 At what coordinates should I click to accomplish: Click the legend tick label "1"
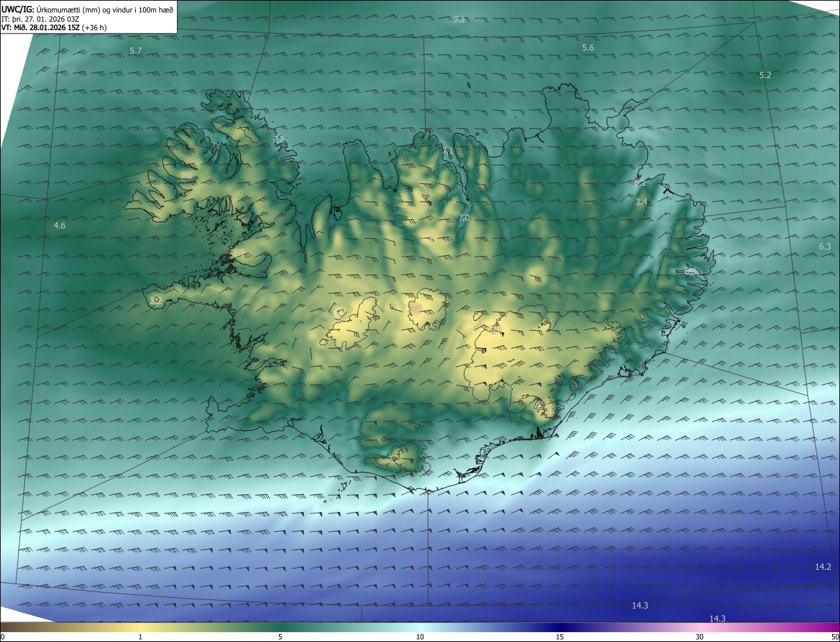point(140,637)
